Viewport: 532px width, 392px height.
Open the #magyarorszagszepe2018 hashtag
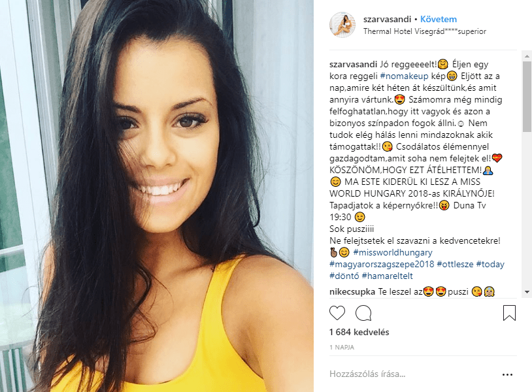382,264
